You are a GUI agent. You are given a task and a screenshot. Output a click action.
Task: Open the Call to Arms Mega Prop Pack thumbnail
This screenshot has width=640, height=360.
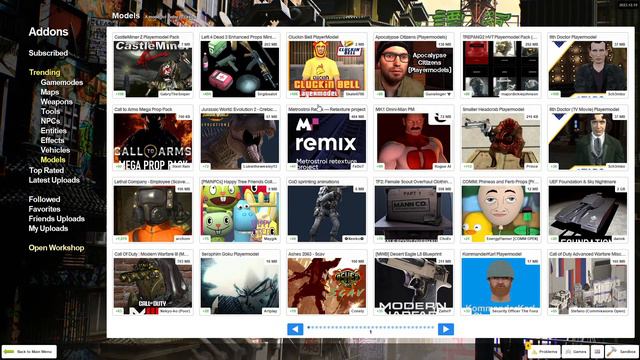(153, 141)
